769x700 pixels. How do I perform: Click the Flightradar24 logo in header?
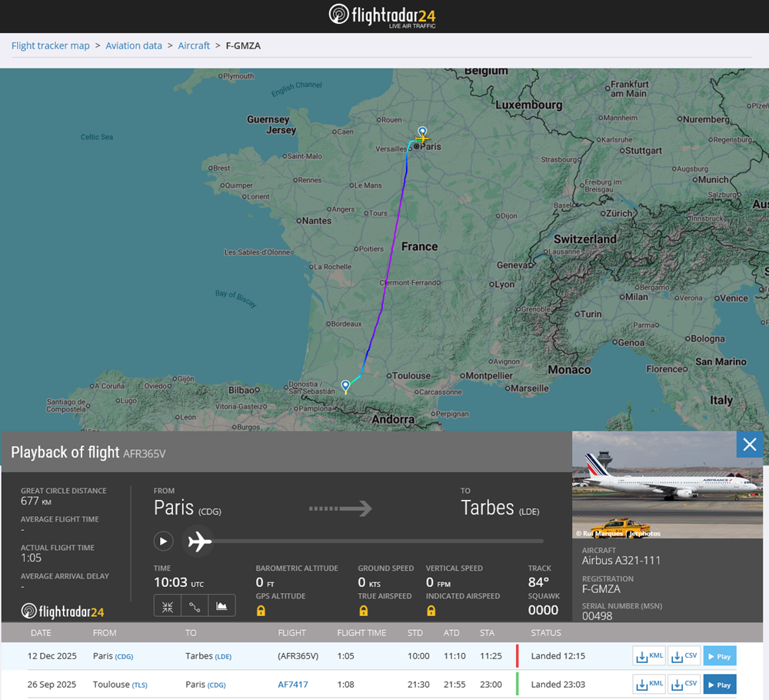click(x=382, y=15)
